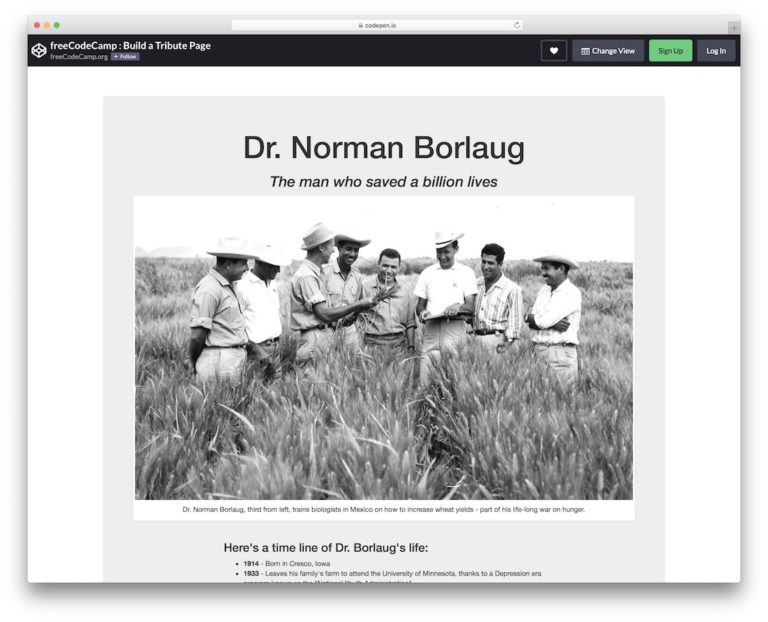The image size is (768, 622).
Task: Select the subtitle "The man who saved a billion lives"
Action: [x=384, y=182]
